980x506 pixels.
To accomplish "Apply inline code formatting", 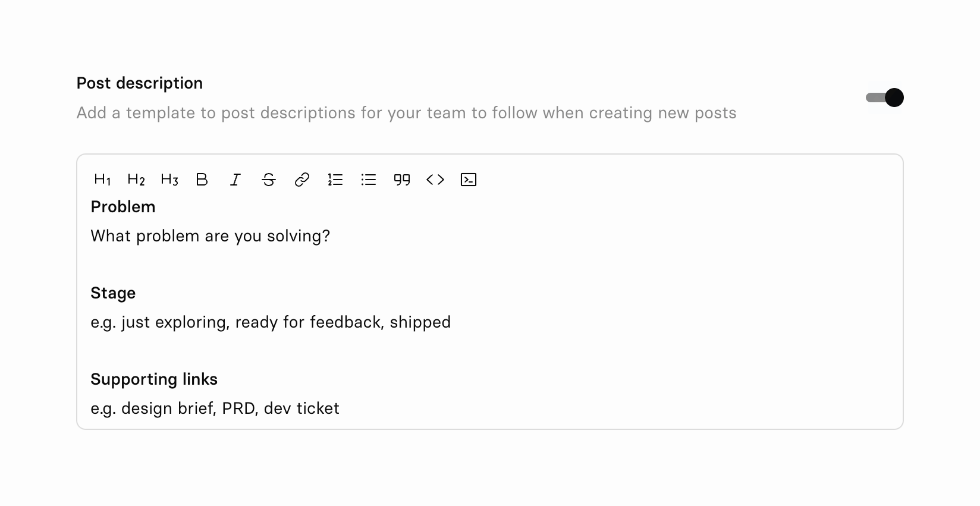I will [x=435, y=180].
